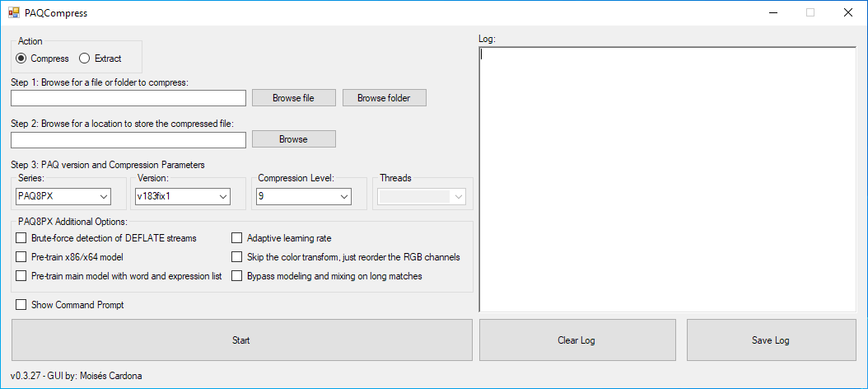Toggle Bypass modeling and mixing on long matches
The width and height of the screenshot is (868, 389).
(237, 276)
